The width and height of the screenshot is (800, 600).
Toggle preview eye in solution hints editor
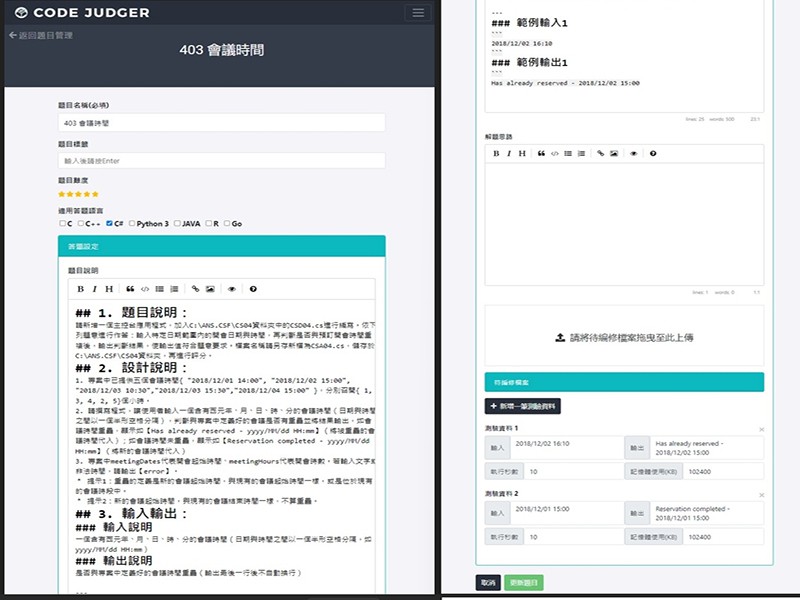point(634,153)
